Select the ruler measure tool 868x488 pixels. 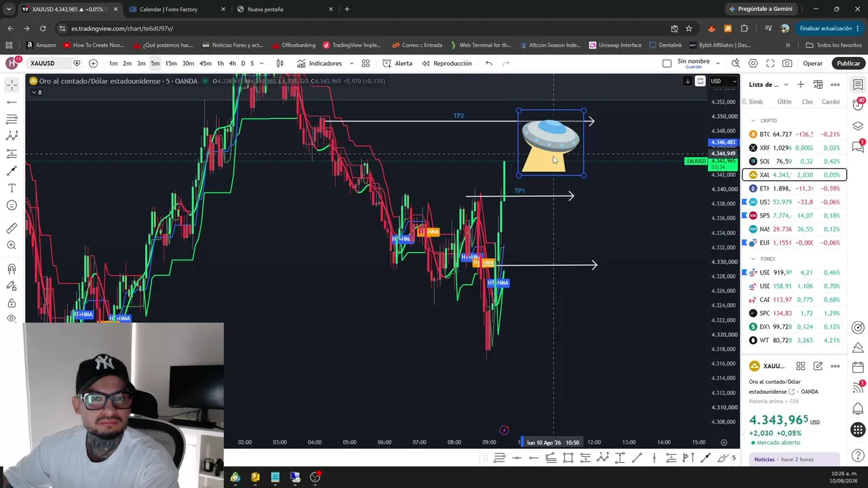tap(12, 228)
